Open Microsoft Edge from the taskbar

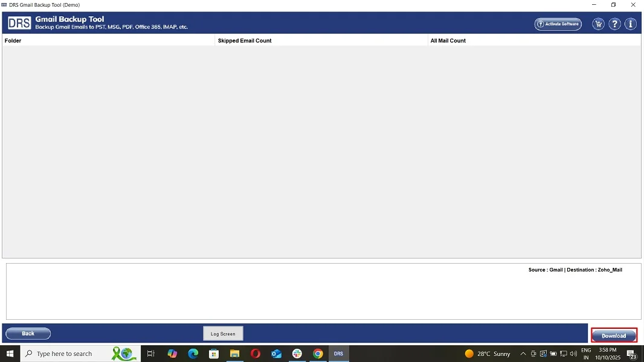(193, 354)
